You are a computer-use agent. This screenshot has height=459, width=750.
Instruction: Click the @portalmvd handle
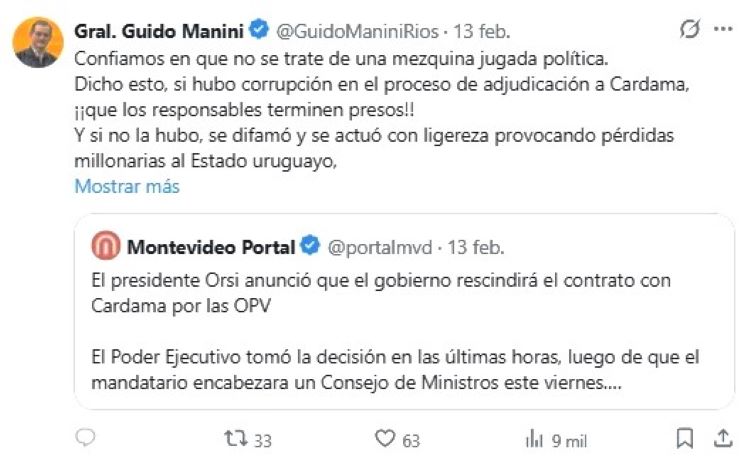[x=383, y=246]
